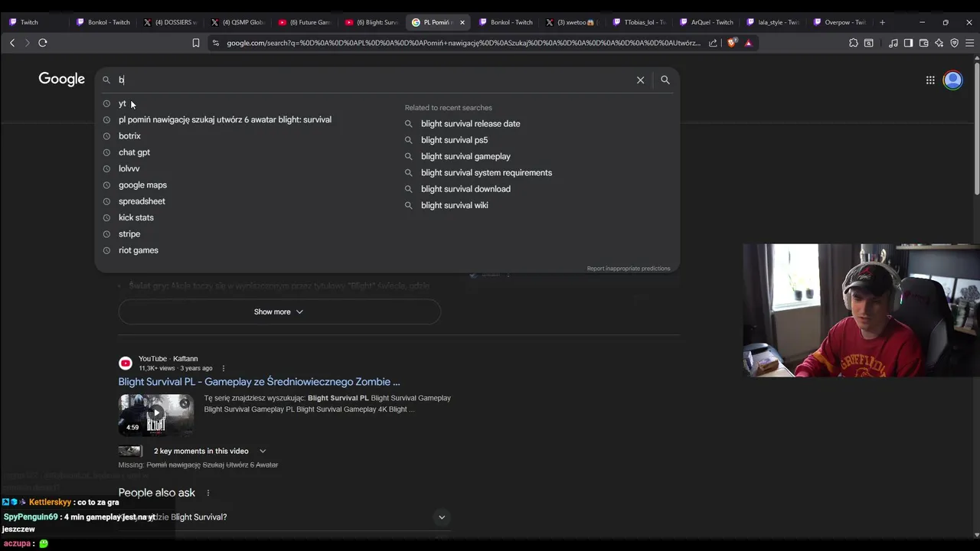Pick 'blight survival wiki' suggestion
980x551 pixels.
[x=454, y=205]
